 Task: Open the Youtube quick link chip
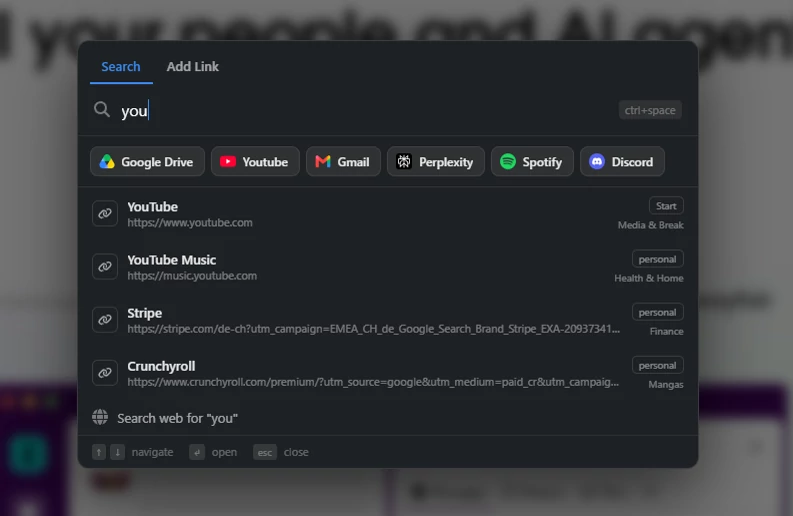click(x=255, y=162)
